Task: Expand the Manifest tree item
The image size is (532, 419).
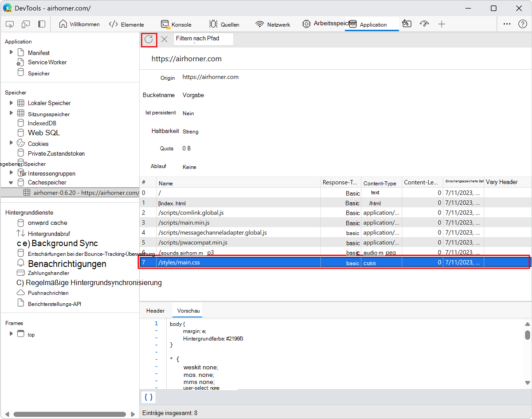Action: 12,52
